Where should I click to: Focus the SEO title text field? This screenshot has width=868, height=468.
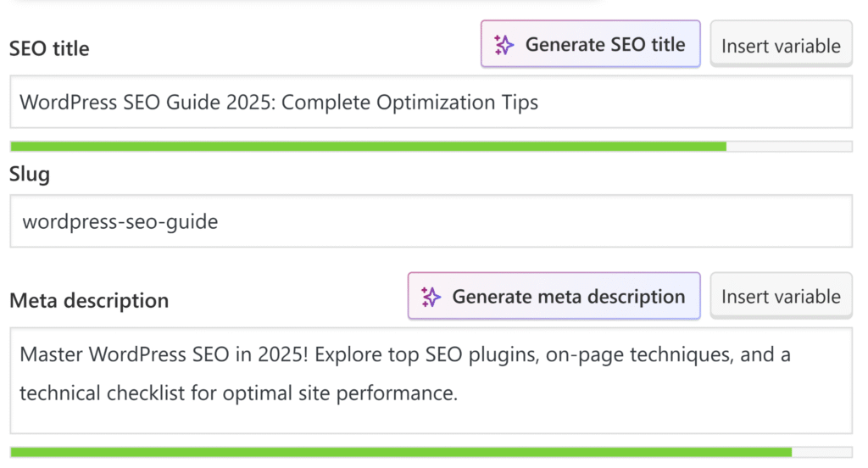(x=431, y=102)
